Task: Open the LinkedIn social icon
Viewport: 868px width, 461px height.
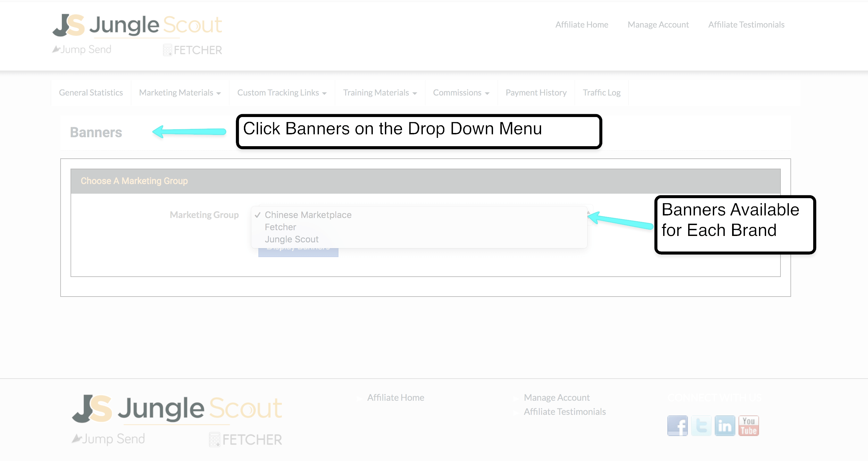Action: coord(725,426)
